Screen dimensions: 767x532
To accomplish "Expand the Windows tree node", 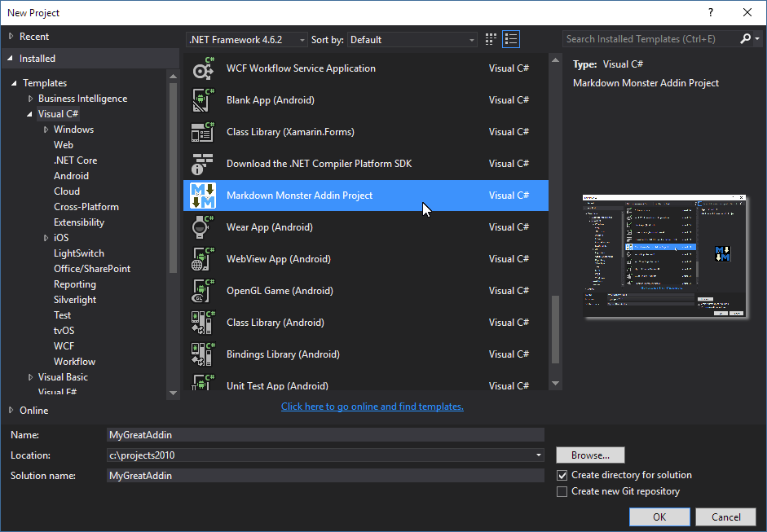I will 46,130.
